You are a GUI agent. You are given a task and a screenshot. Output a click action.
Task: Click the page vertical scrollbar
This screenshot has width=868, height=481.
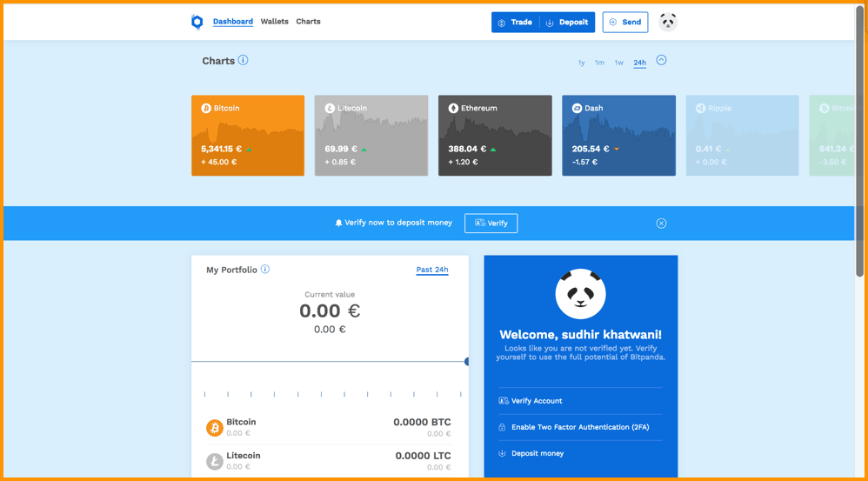tap(859, 141)
